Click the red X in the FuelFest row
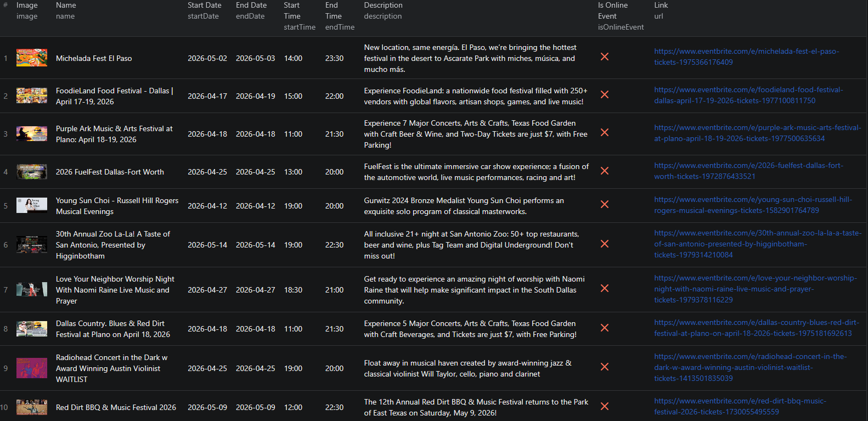 pyautogui.click(x=604, y=171)
